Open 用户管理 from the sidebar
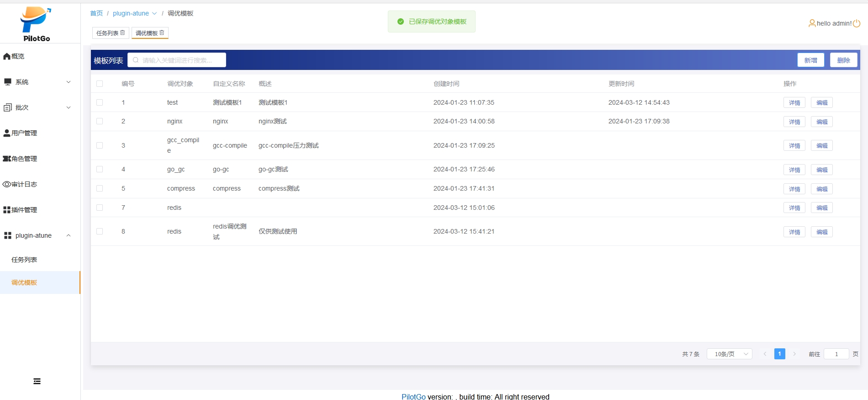Image resolution: width=868 pixels, height=400 pixels. 24,133
